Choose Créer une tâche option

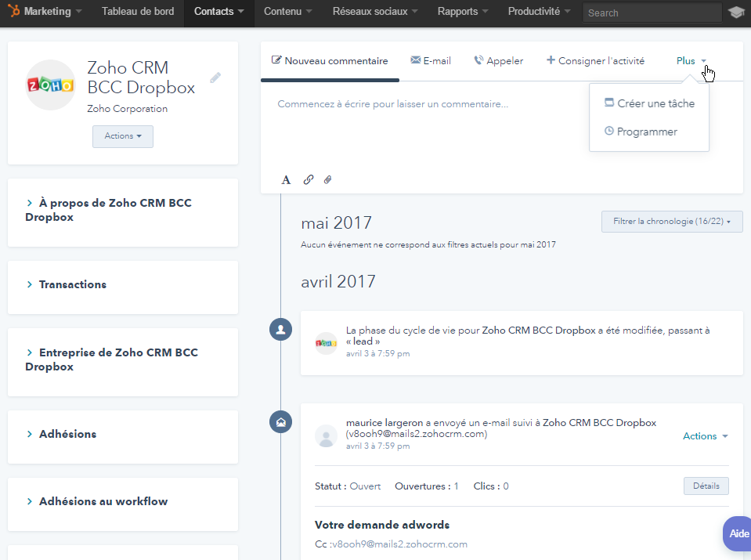[x=649, y=103]
